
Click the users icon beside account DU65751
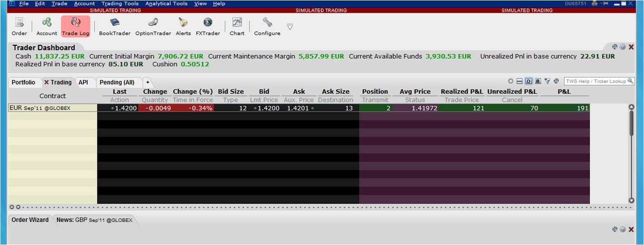[x=595, y=3]
